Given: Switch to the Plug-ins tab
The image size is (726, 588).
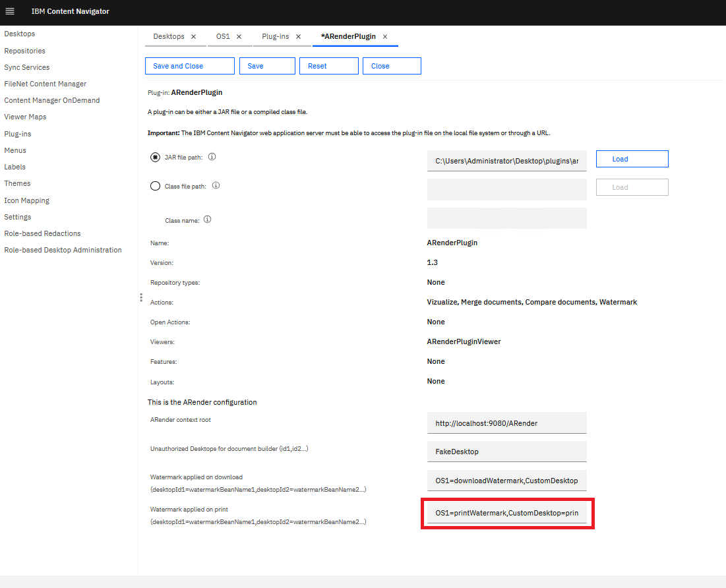Looking at the screenshot, I should 275,37.
